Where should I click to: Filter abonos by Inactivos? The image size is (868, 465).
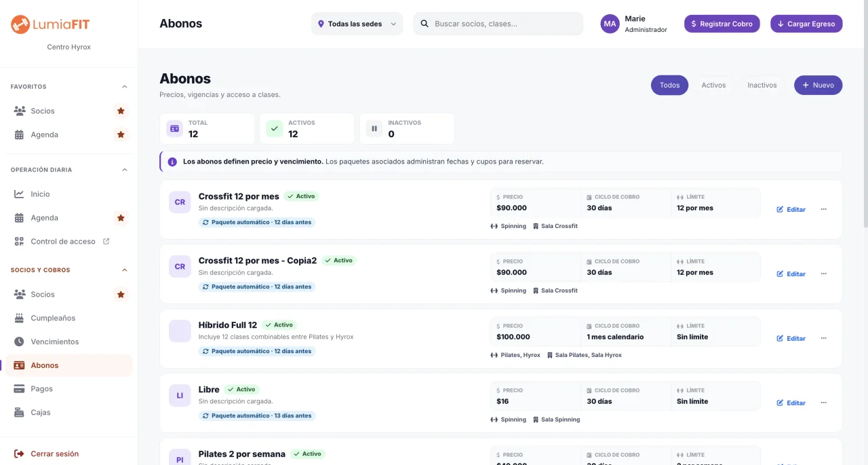point(762,85)
